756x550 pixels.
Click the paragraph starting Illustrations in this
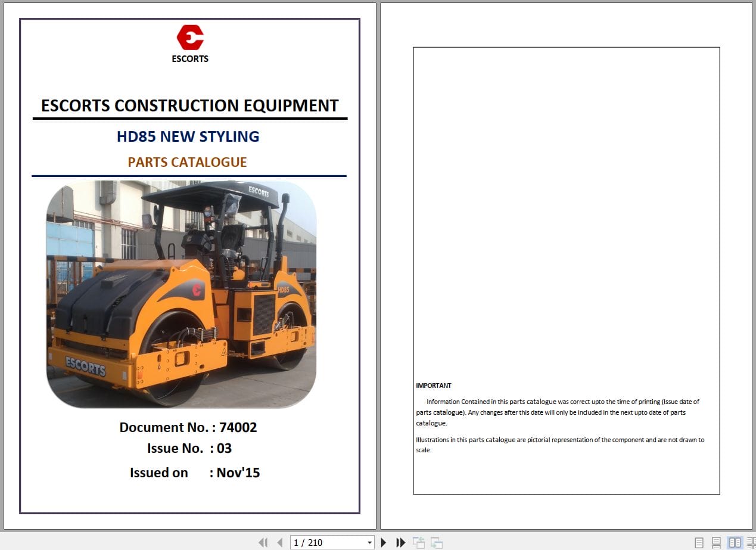pos(560,445)
